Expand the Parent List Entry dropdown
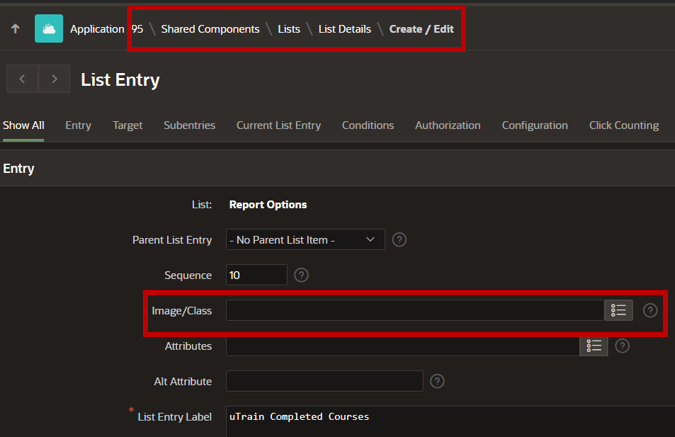The width and height of the screenshot is (675, 437). (305, 240)
